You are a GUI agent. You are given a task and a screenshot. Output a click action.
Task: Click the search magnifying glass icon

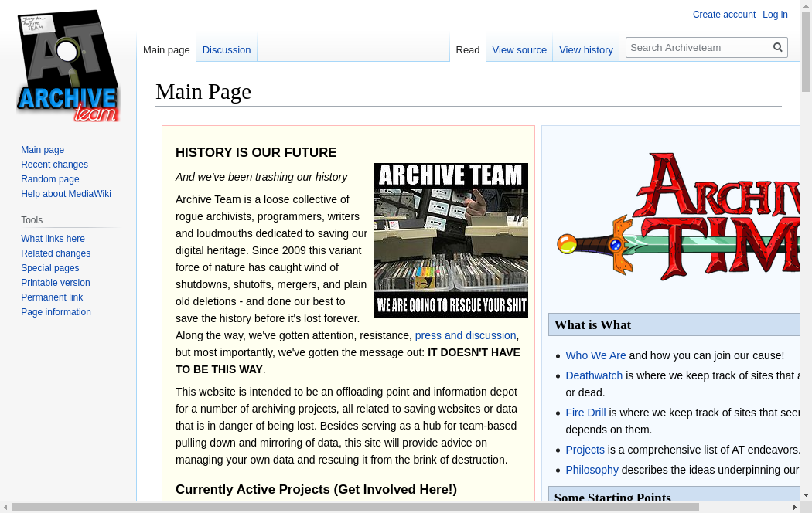[778, 47]
